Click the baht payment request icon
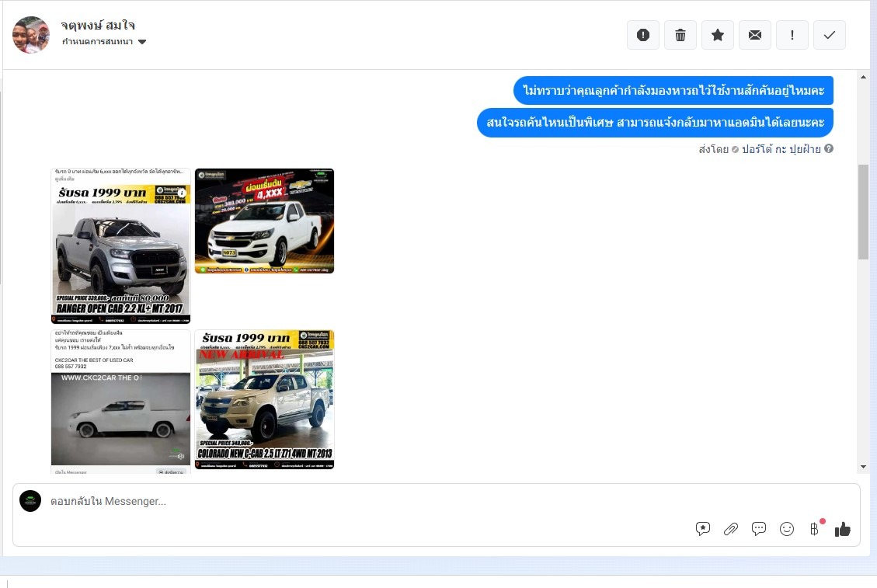This screenshot has width=877, height=588. [x=814, y=529]
